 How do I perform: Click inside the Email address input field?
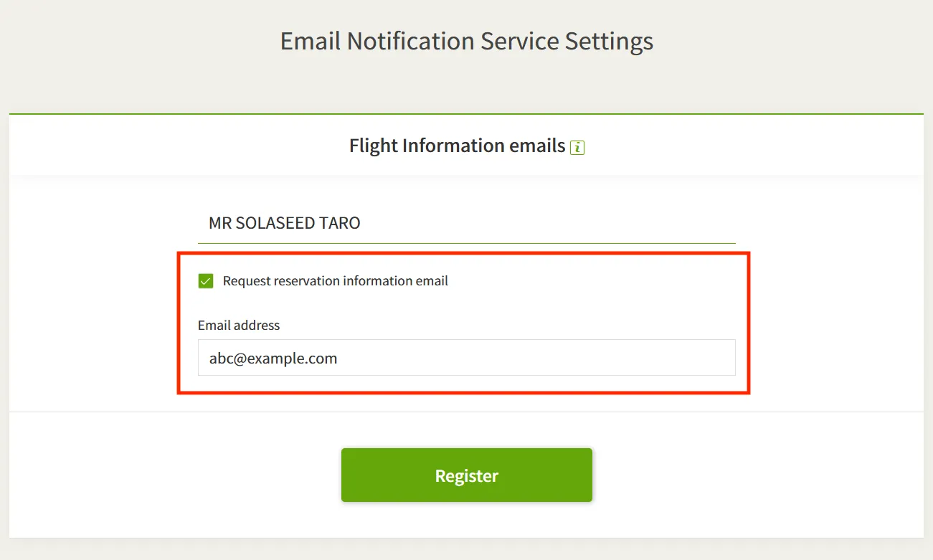[466, 358]
